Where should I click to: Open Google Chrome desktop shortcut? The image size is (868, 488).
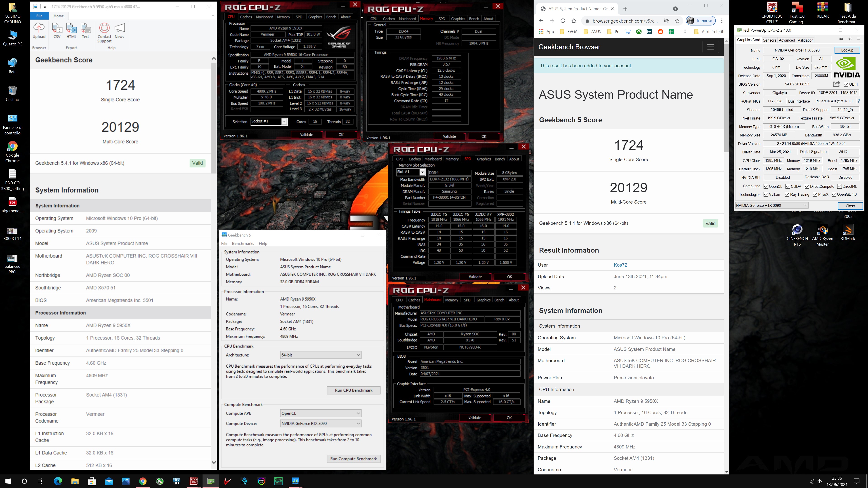(x=12, y=152)
